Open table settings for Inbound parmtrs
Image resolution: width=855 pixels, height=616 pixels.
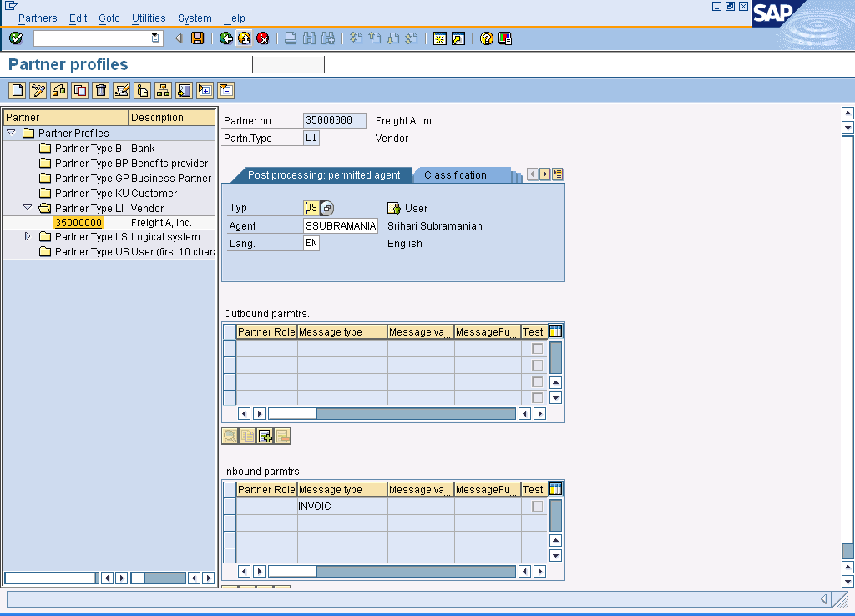click(555, 489)
